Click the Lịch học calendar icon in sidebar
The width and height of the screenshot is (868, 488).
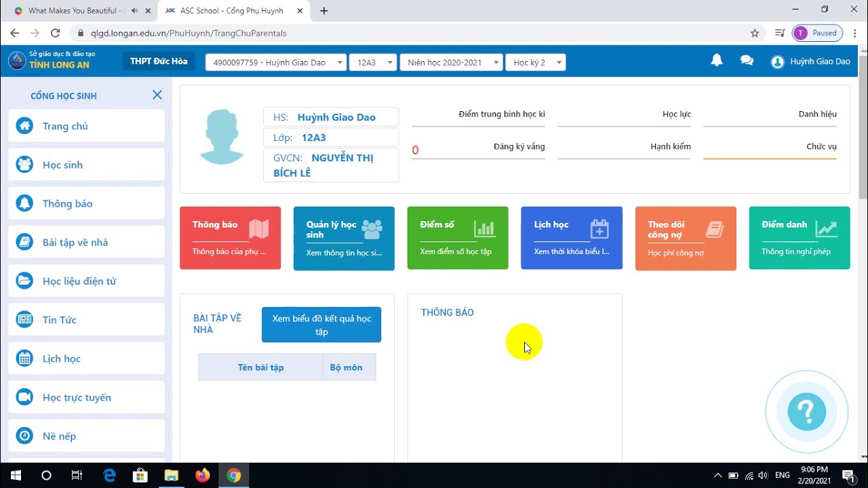click(x=24, y=359)
